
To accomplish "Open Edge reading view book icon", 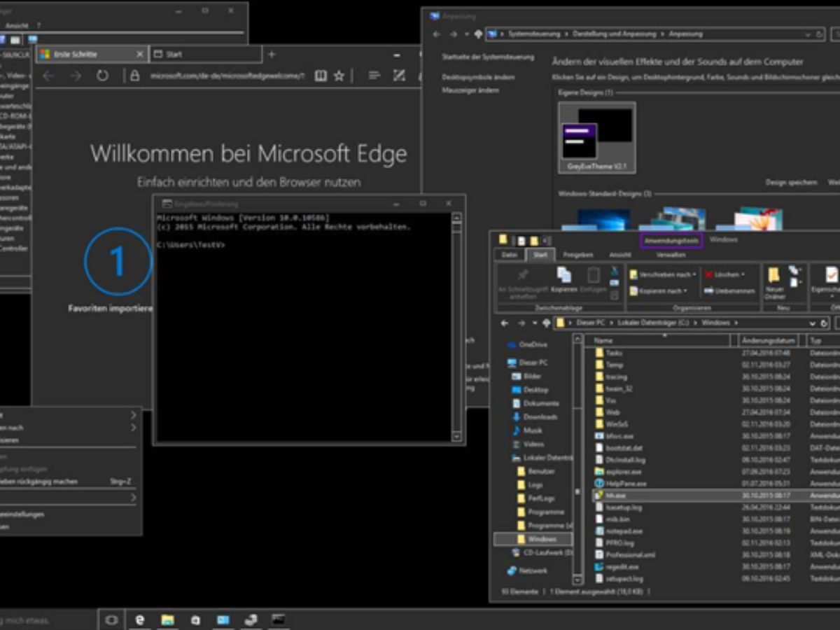I will tap(321, 76).
